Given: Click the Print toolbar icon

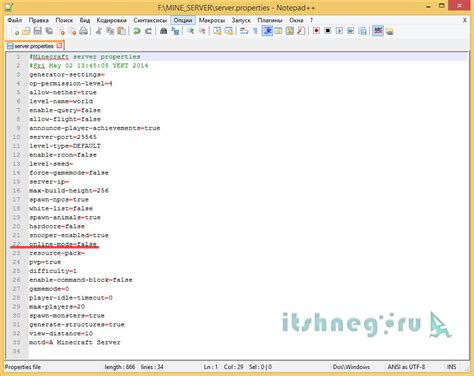Looking at the screenshot, I should [x=83, y=31].
